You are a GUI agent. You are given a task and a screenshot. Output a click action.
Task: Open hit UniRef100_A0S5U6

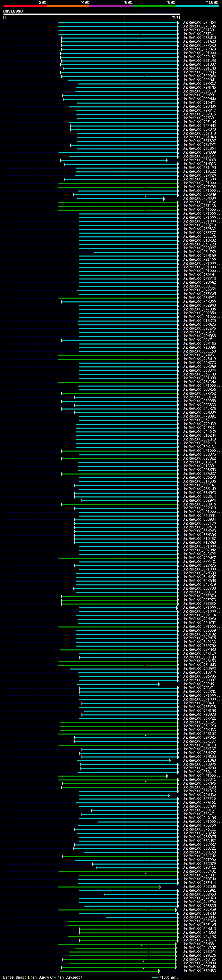[x=199, y=887]
